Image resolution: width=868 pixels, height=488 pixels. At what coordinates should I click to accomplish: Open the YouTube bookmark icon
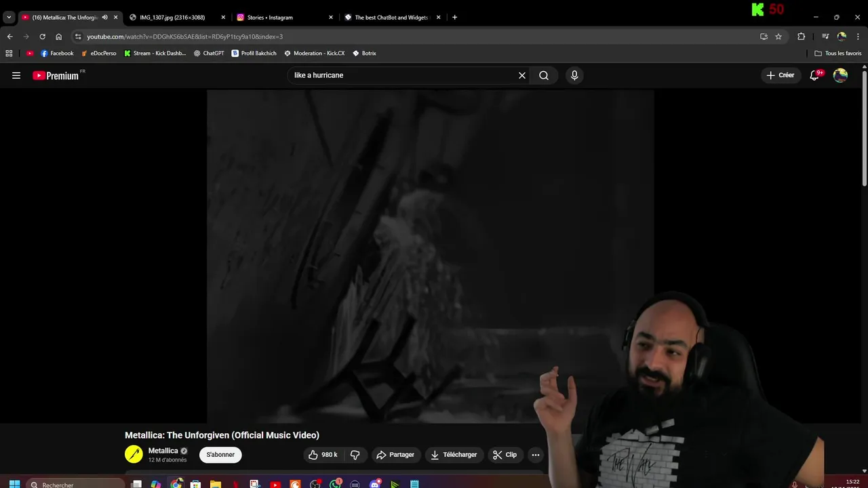coord(30,53)
